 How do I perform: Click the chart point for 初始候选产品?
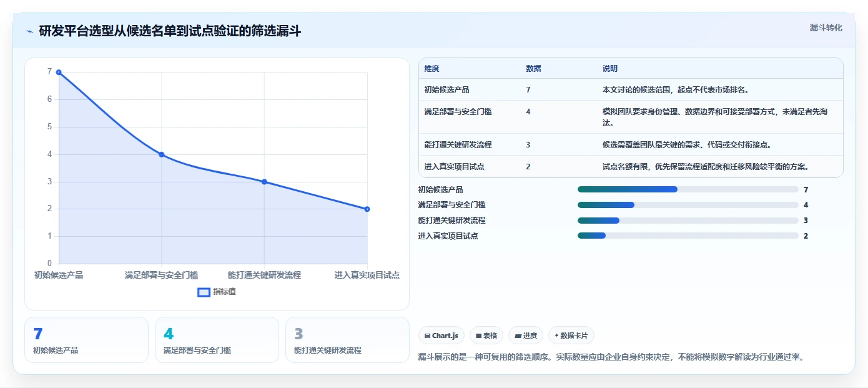(x=59, y=72)
